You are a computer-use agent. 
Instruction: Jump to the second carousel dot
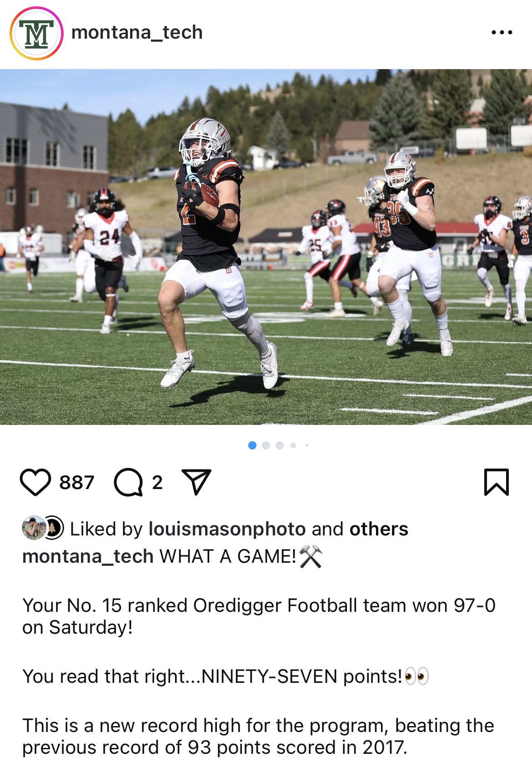click(x=266, y=445)
